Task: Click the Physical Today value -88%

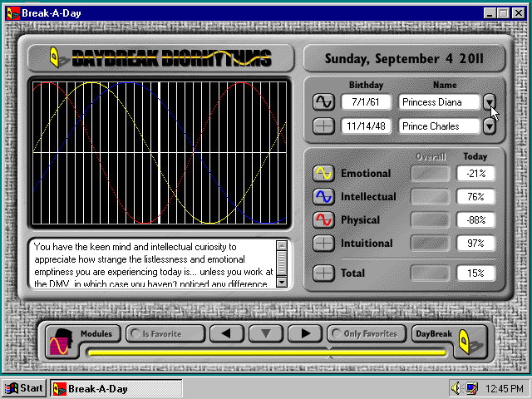Action: coord(475,219)
